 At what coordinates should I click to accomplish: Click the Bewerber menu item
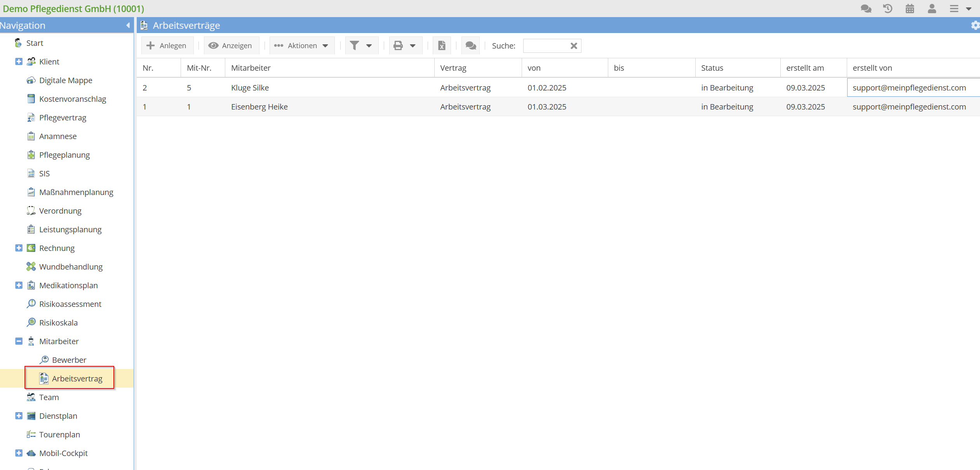coord(69,359)
